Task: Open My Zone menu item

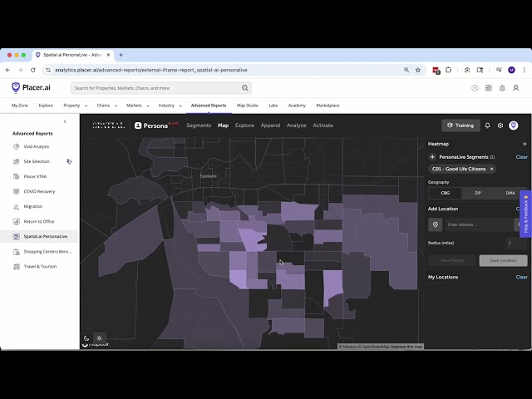Action: point(20,106)
